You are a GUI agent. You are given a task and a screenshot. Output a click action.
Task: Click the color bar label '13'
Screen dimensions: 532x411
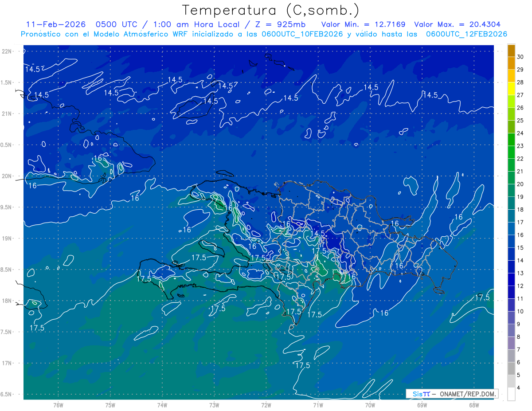pos(520,273)
